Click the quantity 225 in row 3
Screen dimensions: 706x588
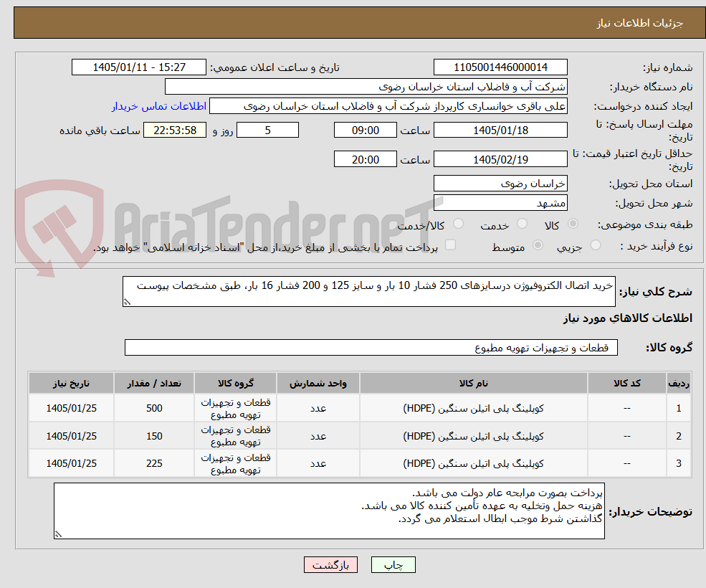154,463
